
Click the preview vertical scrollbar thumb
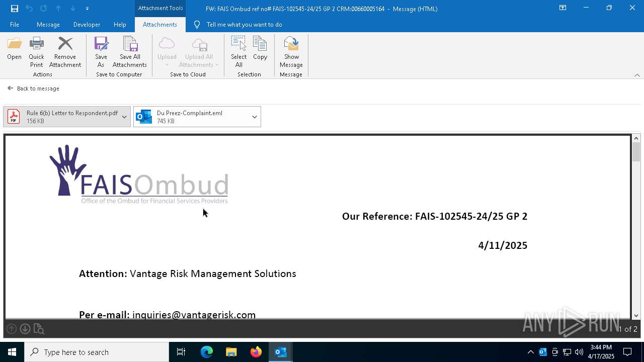[636, 152]
